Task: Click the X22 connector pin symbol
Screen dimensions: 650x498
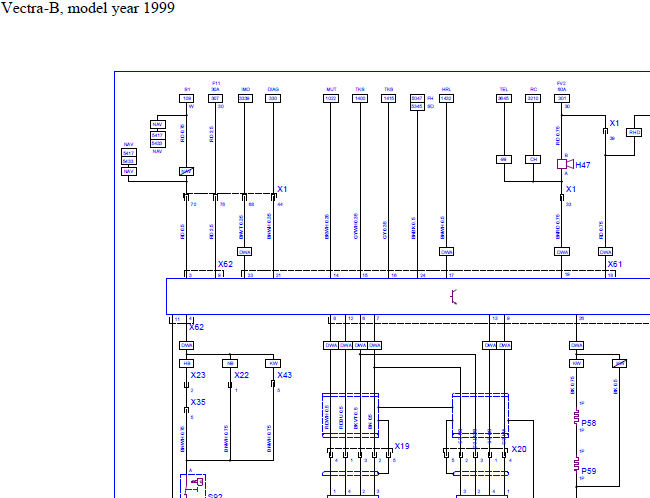Action: (x=230, y=384)
